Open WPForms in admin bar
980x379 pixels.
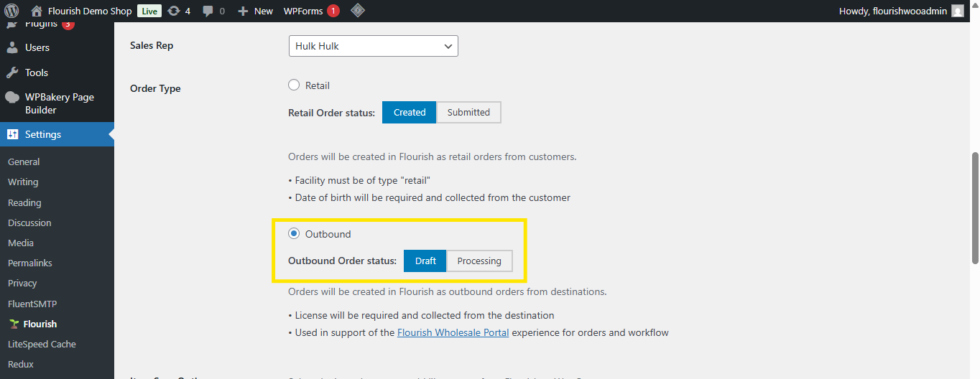click(302, 11)
